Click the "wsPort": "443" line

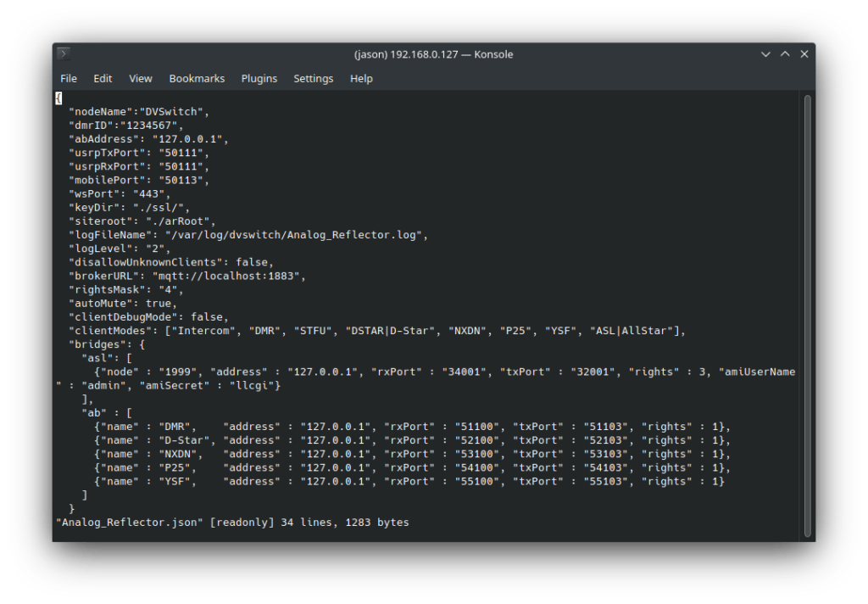pyautogui.click(x=119, y=193)
